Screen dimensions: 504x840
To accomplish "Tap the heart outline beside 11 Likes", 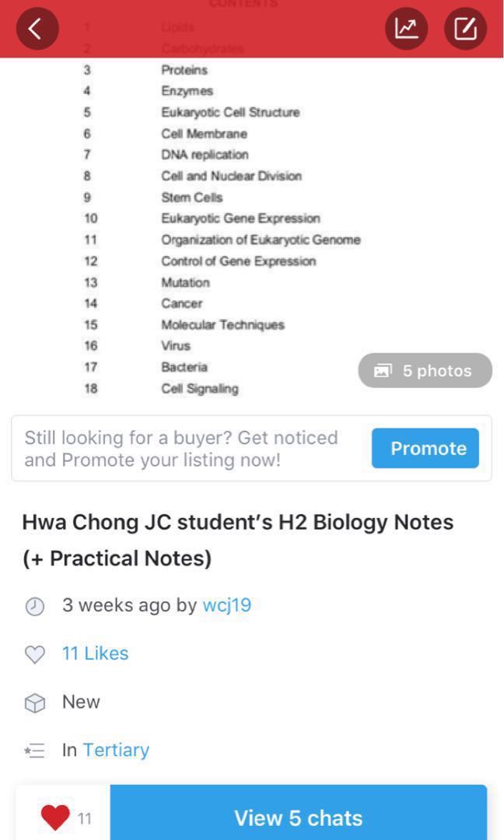I will click(33, 653).
